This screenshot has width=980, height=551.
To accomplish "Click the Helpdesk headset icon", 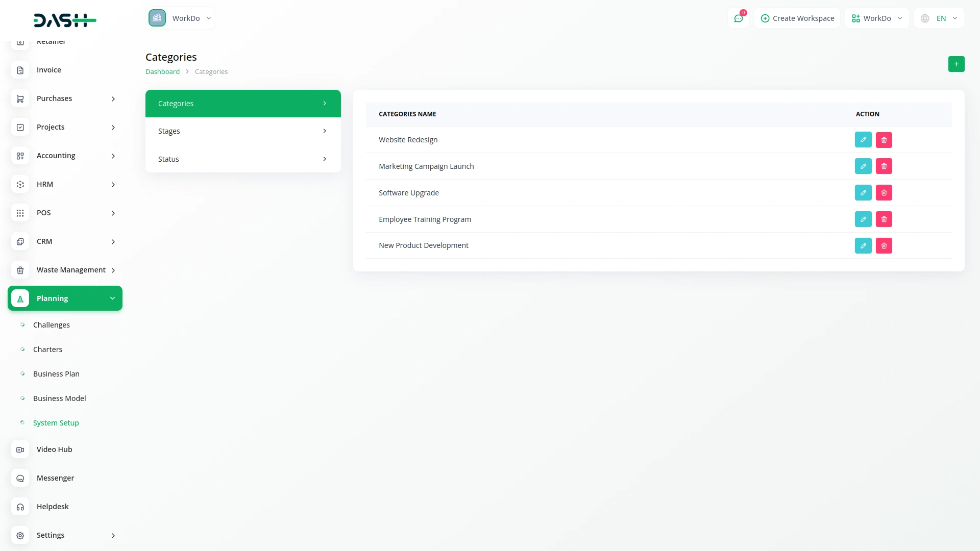I will [20, 507].
